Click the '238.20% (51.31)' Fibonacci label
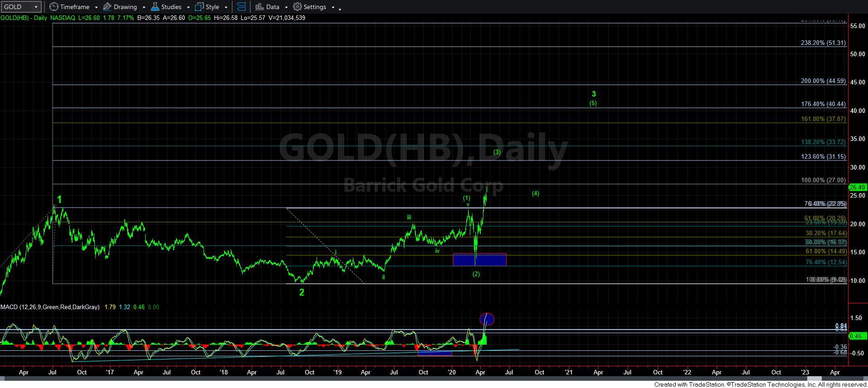 pos(823,43)
